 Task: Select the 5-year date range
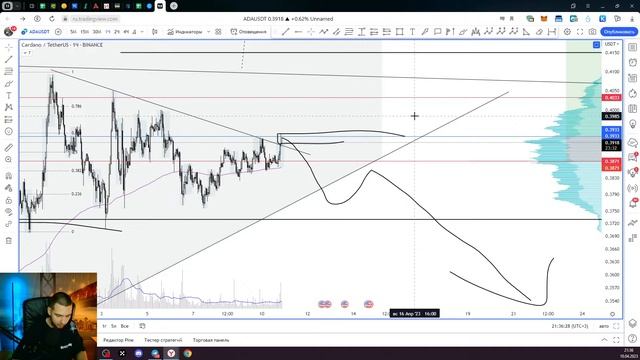[x=113, y=326]
